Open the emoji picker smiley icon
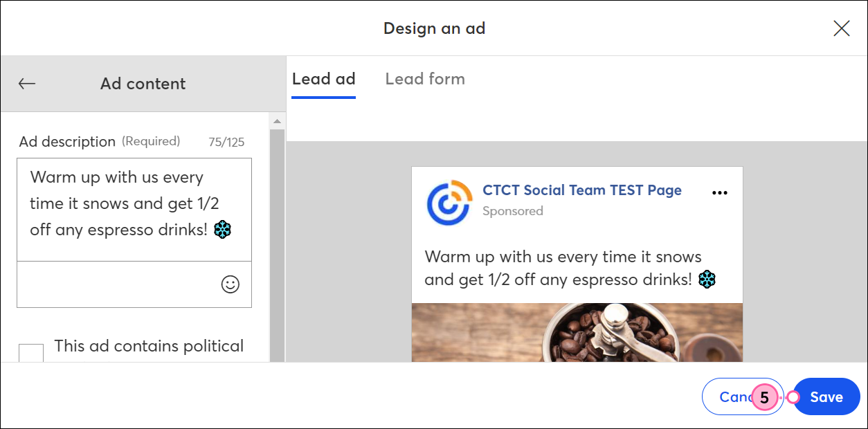The image size is (868, 429). [x=230, y=284]
